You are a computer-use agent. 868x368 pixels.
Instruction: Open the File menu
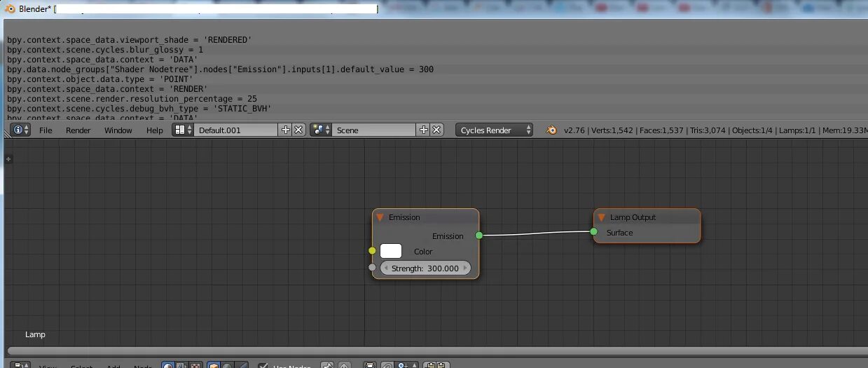pos(46,130)
